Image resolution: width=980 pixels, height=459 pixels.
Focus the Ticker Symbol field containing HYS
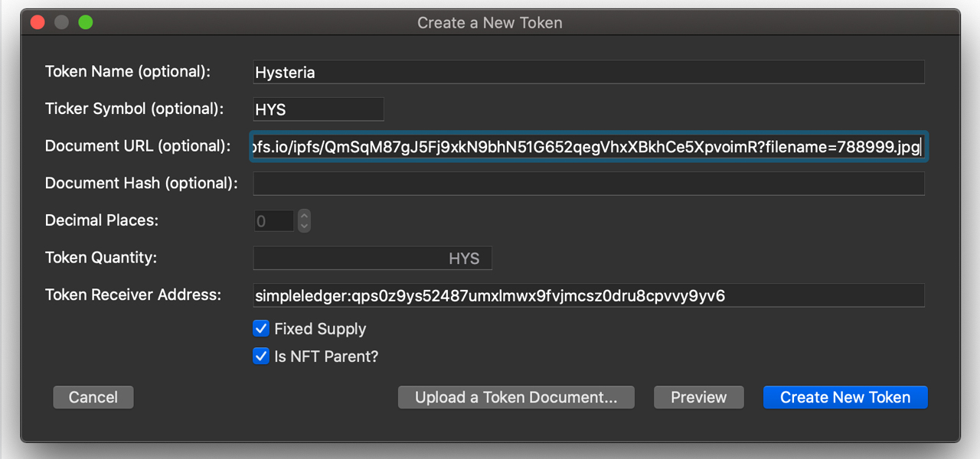pos(318,109)
